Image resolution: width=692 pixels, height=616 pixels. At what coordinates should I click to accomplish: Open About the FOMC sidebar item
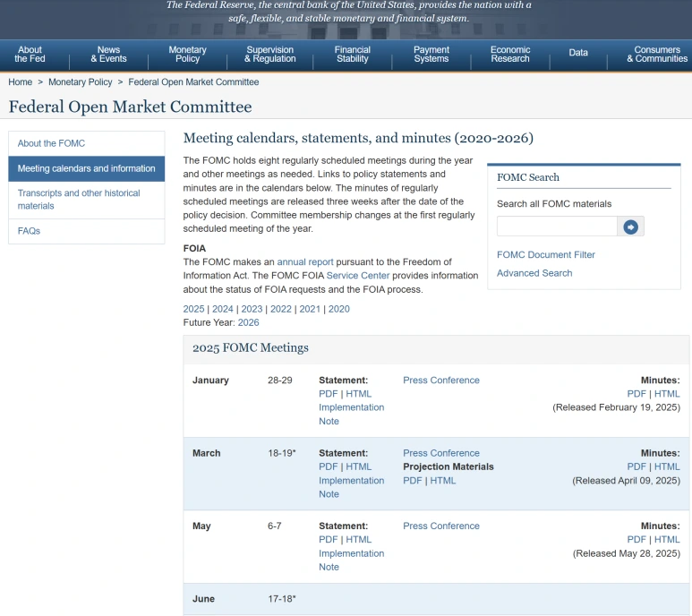87,143
